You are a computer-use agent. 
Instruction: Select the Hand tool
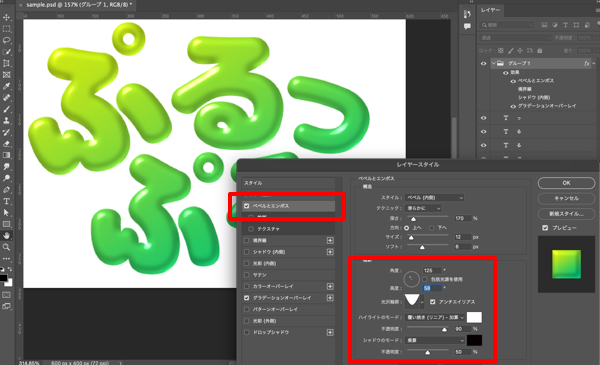coord(7,236)
